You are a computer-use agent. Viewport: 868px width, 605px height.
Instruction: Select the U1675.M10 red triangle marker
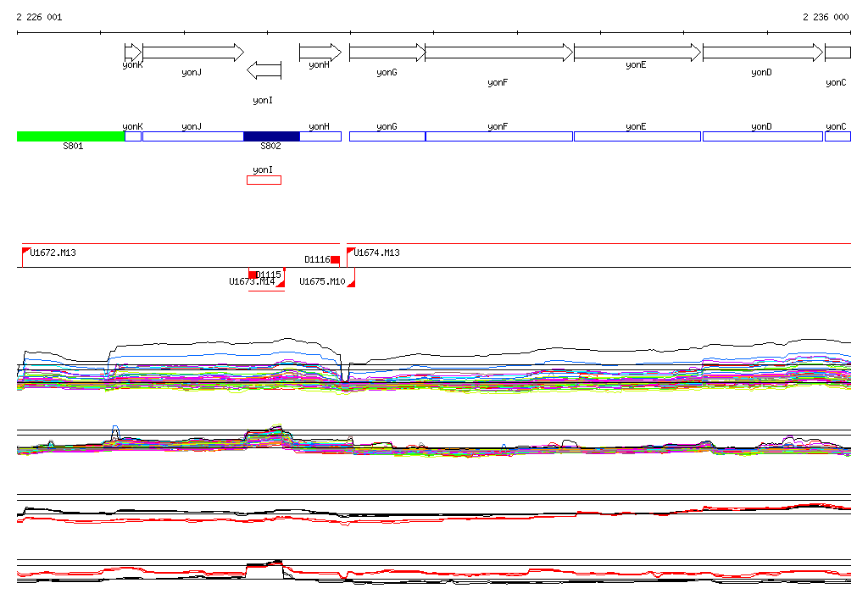tap(350, 283)
